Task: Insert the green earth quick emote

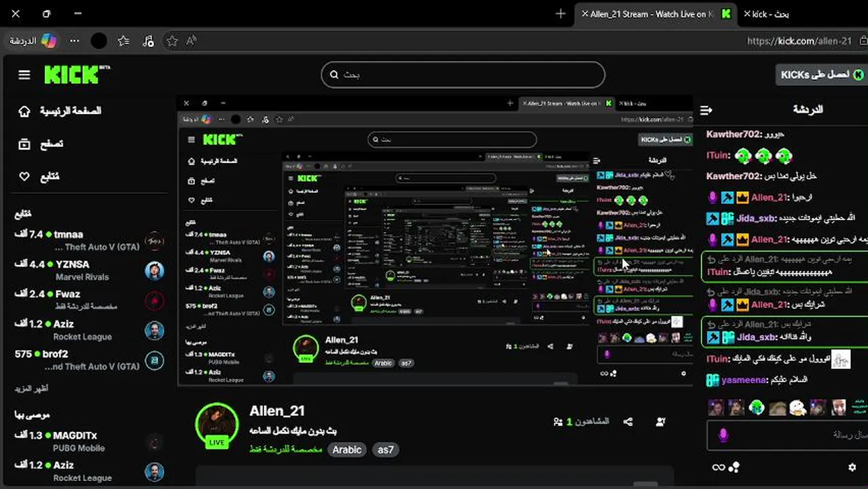Action: 757,407
